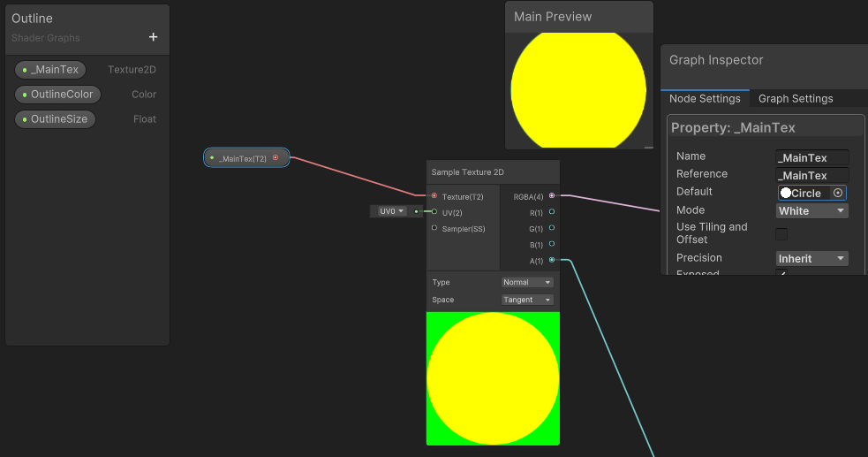868x457 pixels.
Task: Click the Sample Texture 2D preview thumbnail
Action: coord(493,378)
